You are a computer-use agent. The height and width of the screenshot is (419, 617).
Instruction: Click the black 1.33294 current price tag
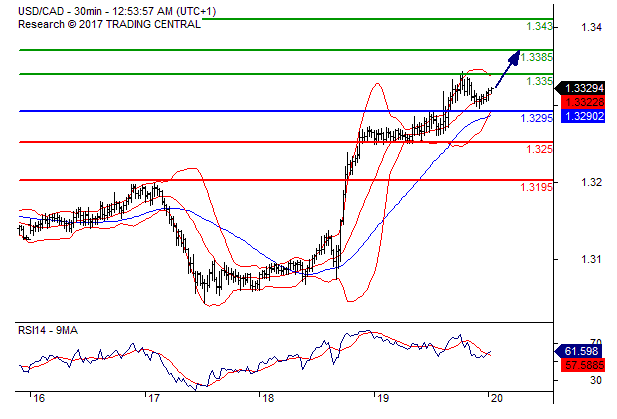tap(580, 88)
